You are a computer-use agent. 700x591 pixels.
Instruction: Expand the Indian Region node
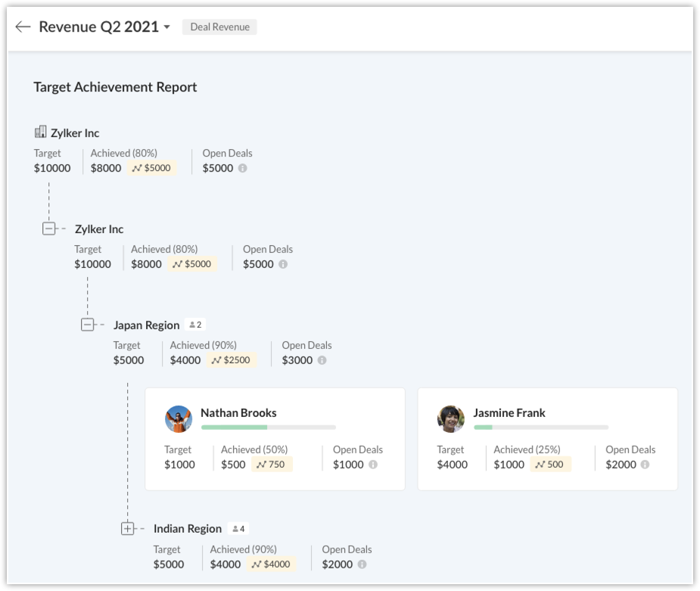point(128,528)
